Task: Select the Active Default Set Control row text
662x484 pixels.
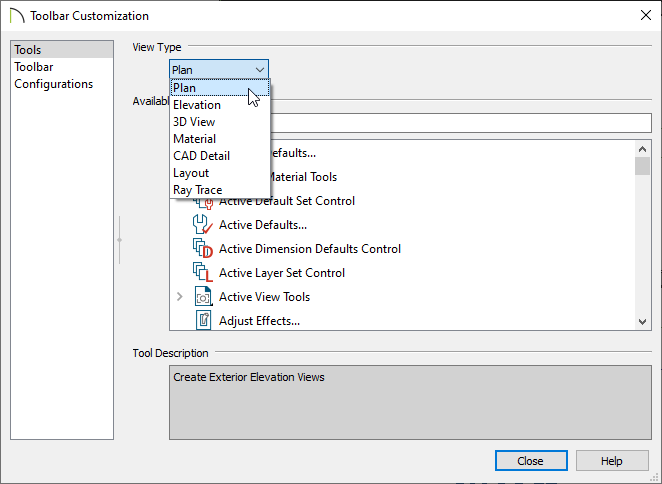Action: 287,201
